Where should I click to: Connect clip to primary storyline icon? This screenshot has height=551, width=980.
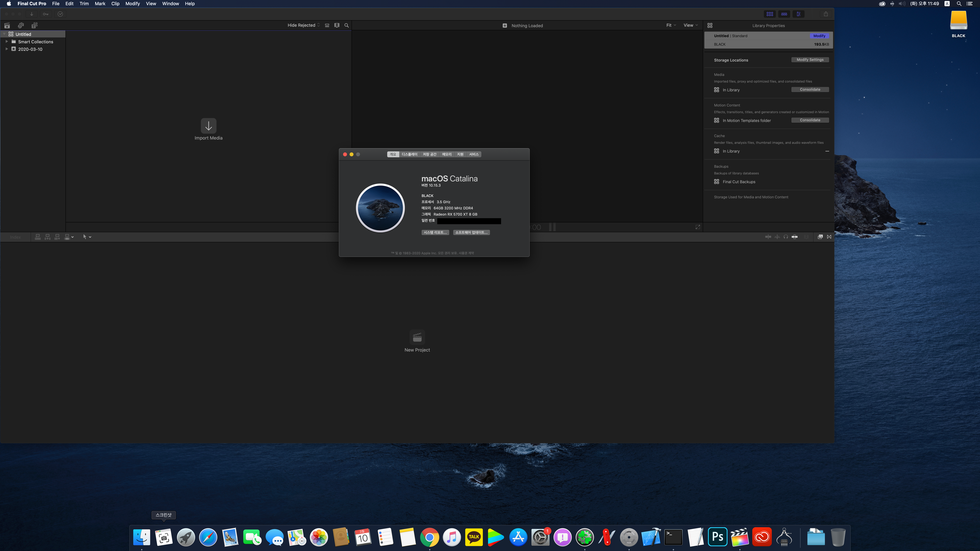38,237
